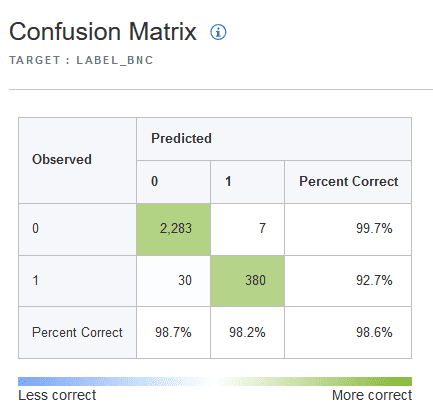Click the 98.2% column accuracy cell

247,333
